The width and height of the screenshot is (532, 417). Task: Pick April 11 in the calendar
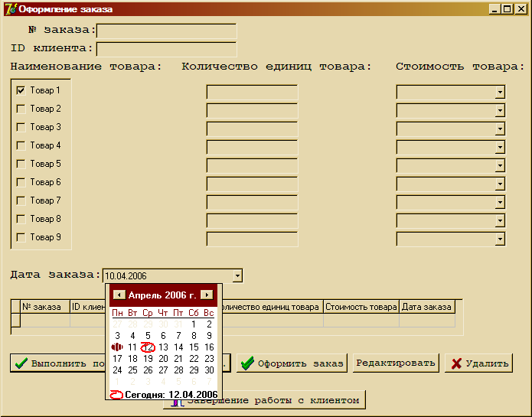pos(132,347)
